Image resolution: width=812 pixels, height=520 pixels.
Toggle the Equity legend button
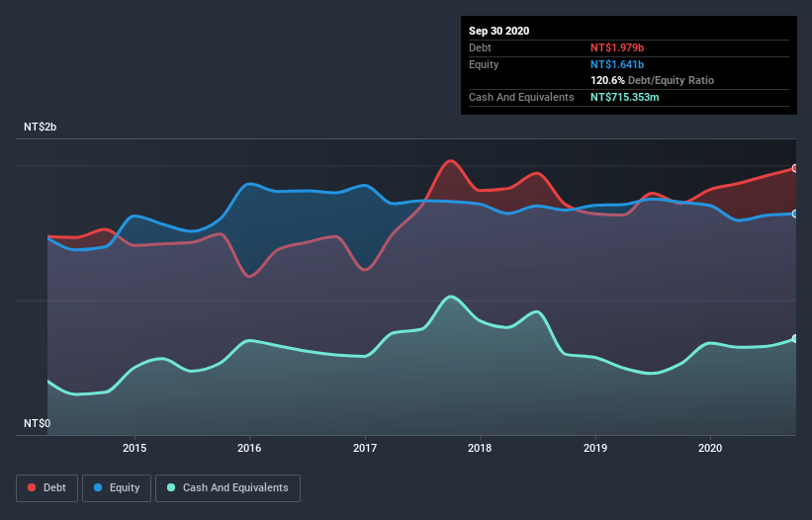coord(117,488)
